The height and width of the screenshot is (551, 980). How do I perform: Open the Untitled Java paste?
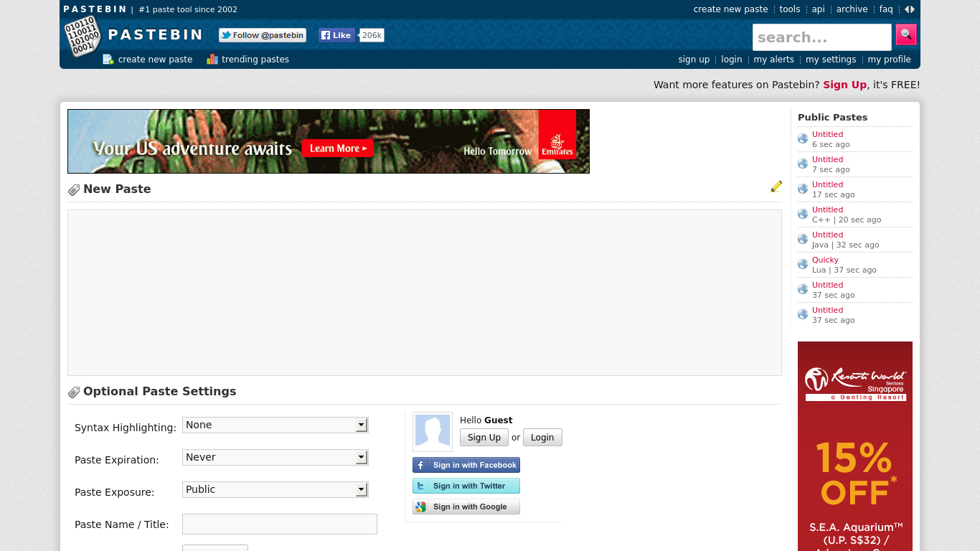[827, 235]
